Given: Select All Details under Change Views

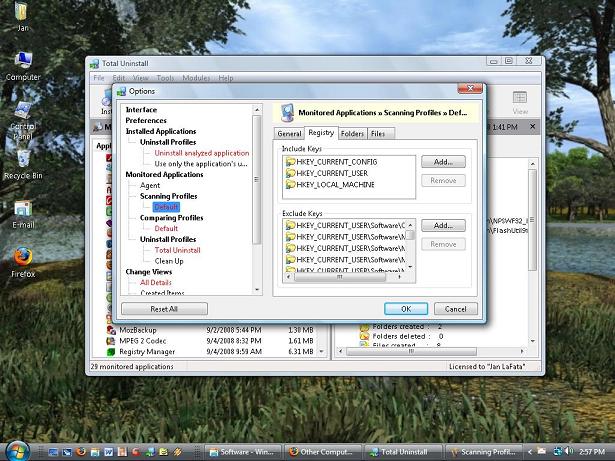Looking at the screenshot, I should point(156,282).
